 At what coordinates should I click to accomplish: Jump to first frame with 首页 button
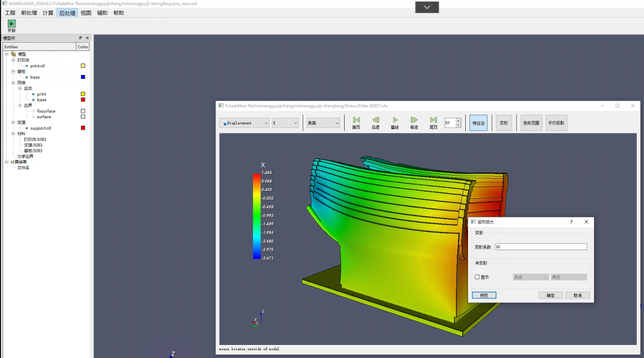click(356, 123)
